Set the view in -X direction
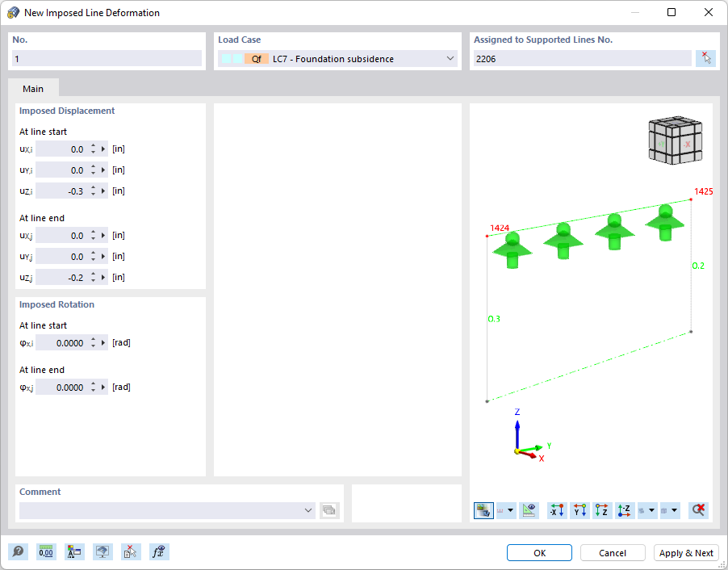 coord(556,510)
